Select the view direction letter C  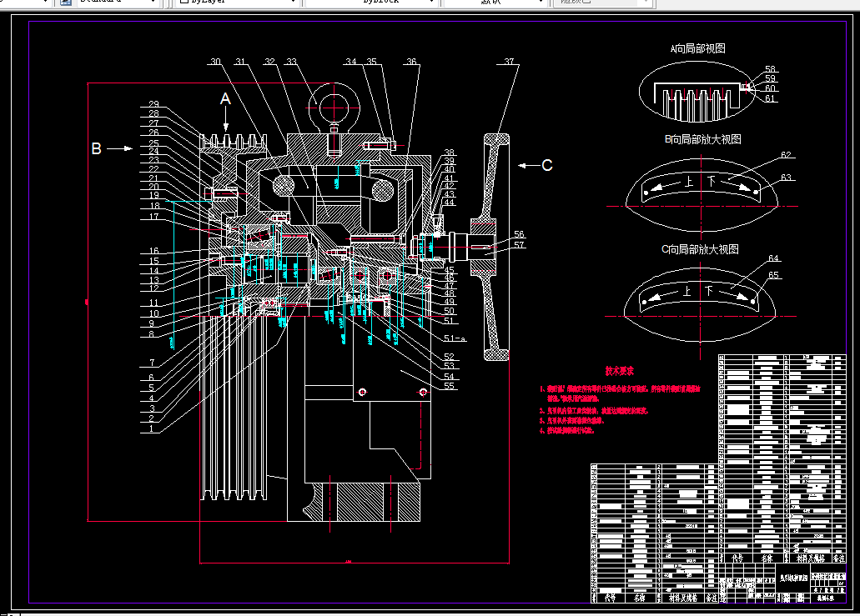[x=547, y=166]
